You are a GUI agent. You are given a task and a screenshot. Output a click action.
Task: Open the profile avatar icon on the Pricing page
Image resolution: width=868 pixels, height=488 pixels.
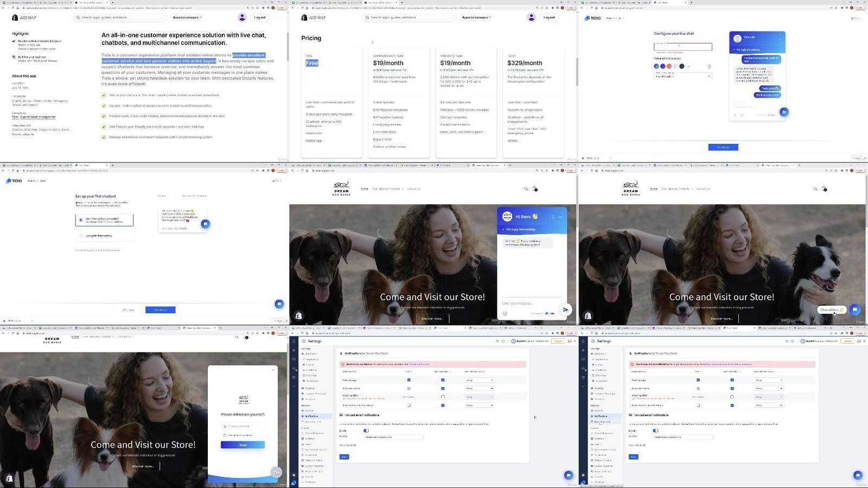tap(531, 17)
